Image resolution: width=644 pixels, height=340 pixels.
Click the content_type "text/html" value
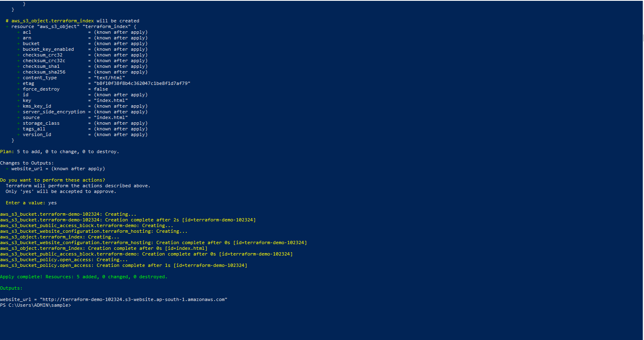tap(109, 78)
